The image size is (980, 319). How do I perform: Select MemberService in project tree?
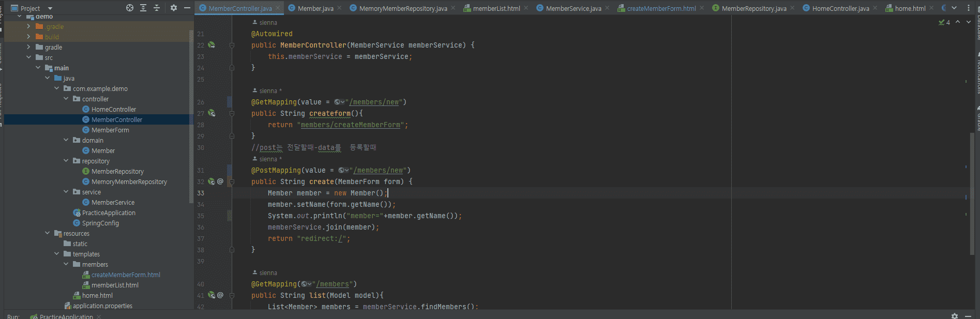click(113, 202)
